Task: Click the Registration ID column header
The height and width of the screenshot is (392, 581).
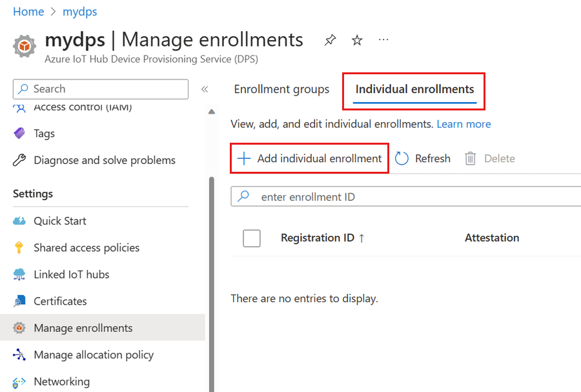Action: [318, 238]
